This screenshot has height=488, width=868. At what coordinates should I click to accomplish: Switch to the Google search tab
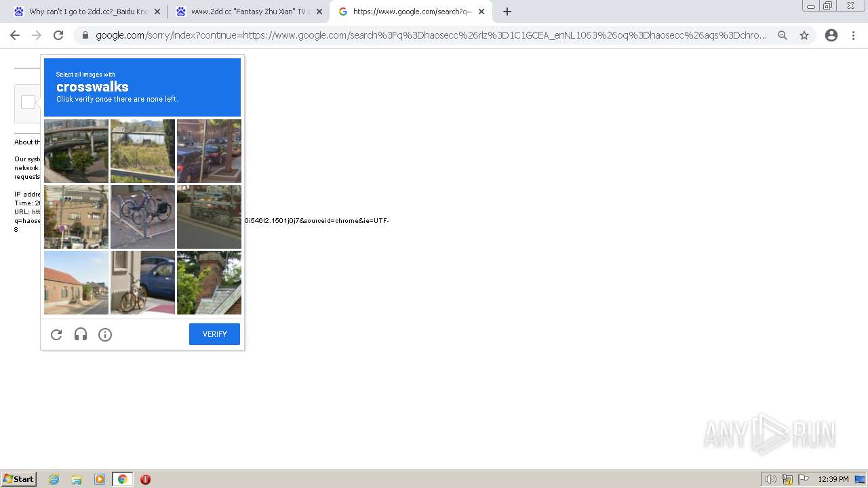pyautogui.click(x=411, y=12)
